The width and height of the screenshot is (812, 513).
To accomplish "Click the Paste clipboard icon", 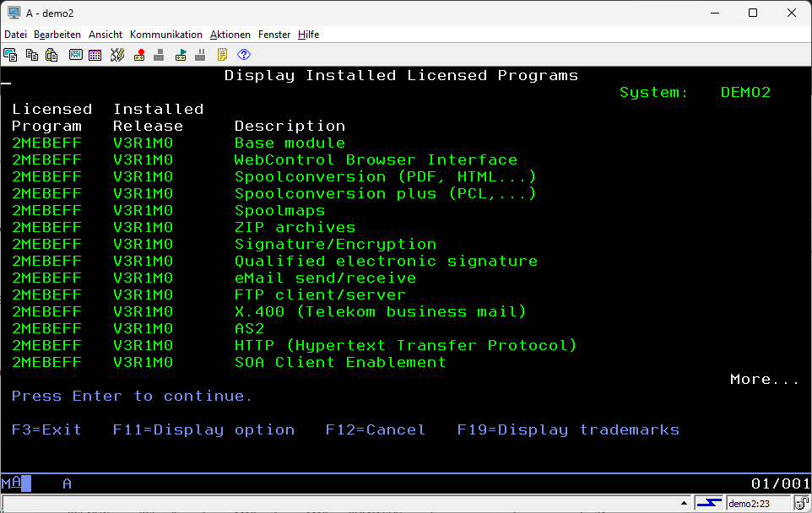I will point(51,55).
